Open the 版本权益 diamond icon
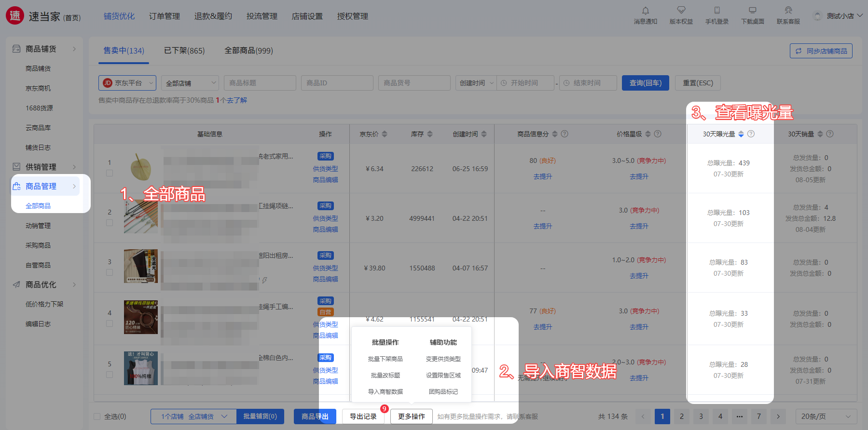 click(681, 10)
